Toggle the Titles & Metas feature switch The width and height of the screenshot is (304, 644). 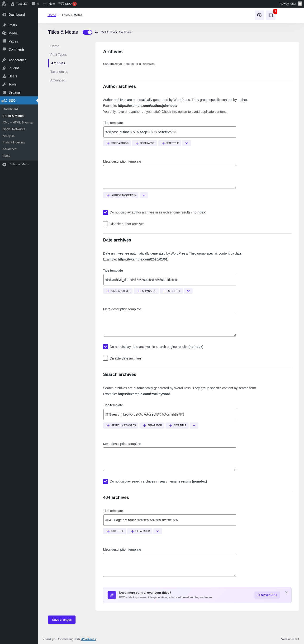87,32
